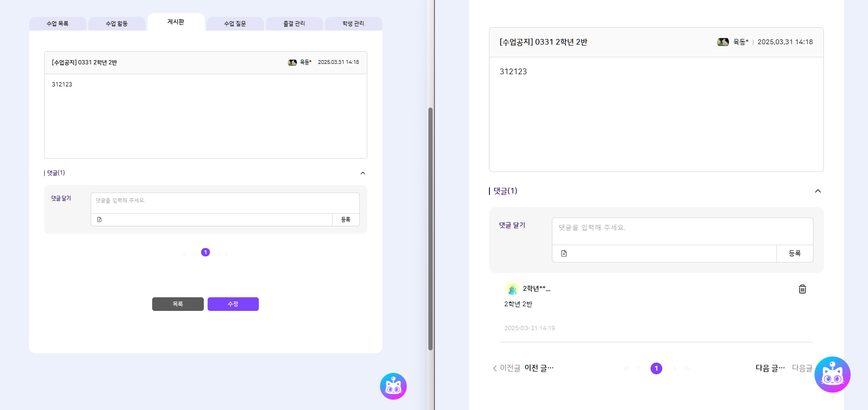Switch to the 수업 목록 tab

point(57,23)
